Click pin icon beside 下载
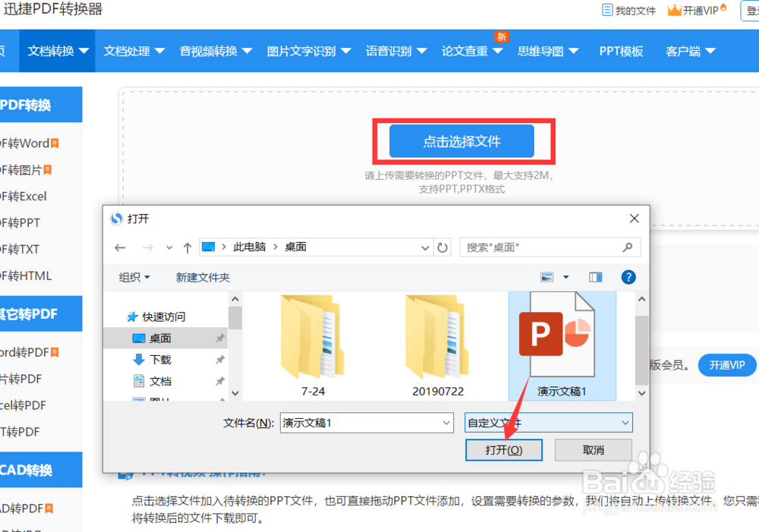This screenshot has height=532, width=759. click(220, 360)
